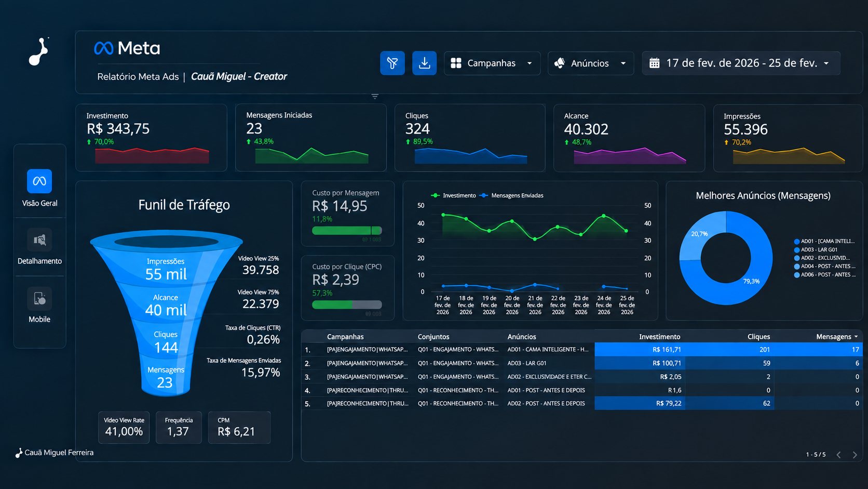Screen dimensions: 868x489
Task: Click the Campanhas column header
Action: pyautogui.click(x=345, y=337)
